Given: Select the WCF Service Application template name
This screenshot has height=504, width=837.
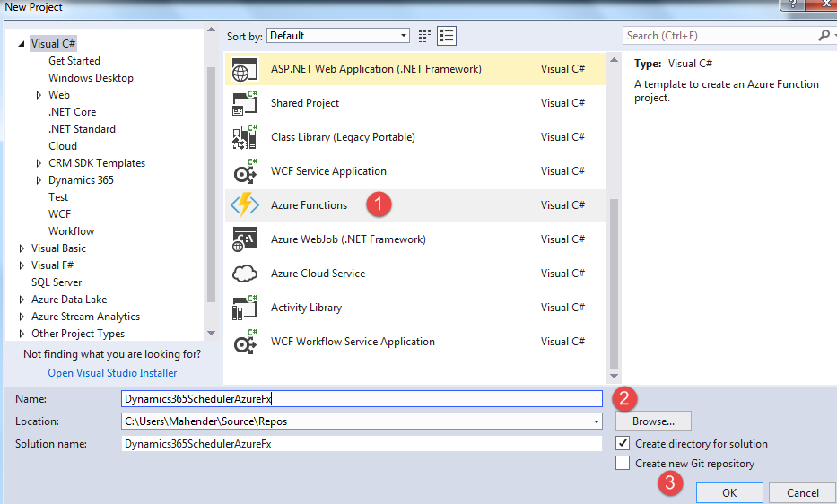Looking at the screenshot, I should [328, 171].
